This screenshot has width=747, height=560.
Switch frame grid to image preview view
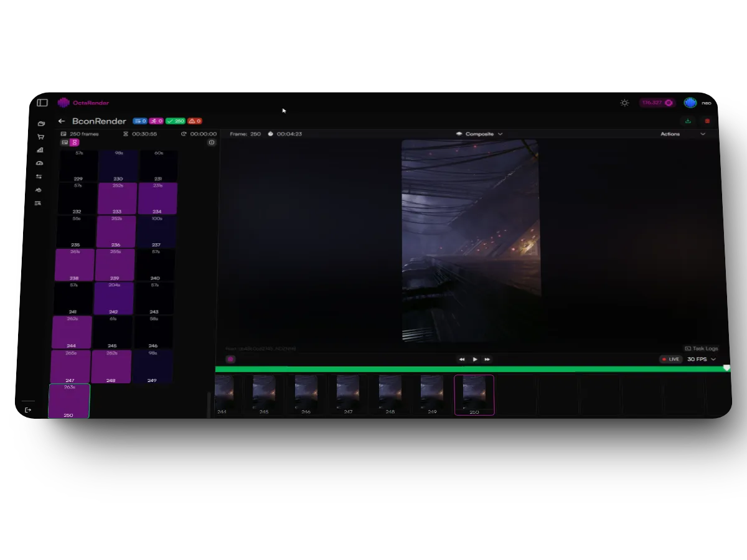65,142
